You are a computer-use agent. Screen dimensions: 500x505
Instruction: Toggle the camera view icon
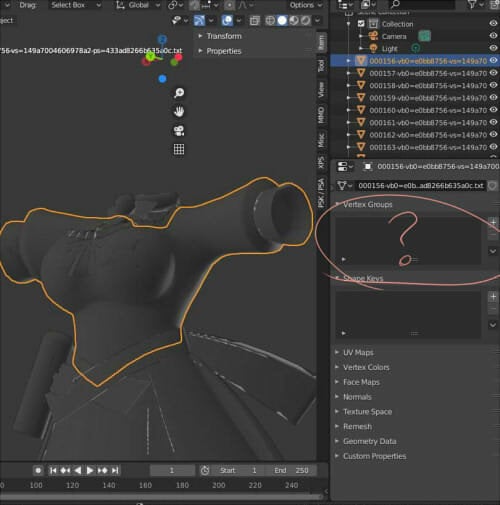pyautogui.click(x=179, y=130)
